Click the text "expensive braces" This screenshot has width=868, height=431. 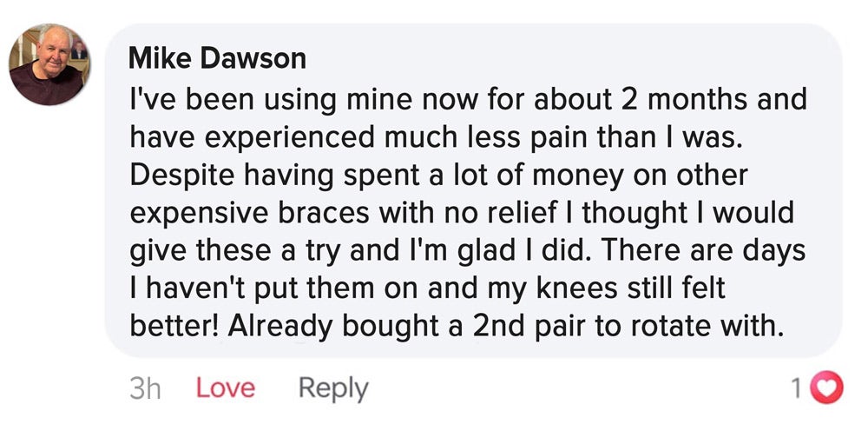coord(250,214)
